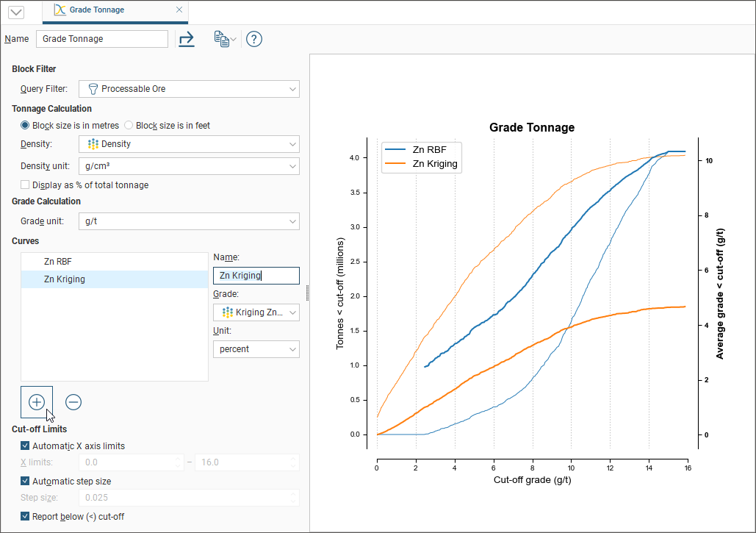The width and height of the screenshot is (756, 533).
Task: Click the copy clipboard icon in toolbar
Action: click(220, 39)
